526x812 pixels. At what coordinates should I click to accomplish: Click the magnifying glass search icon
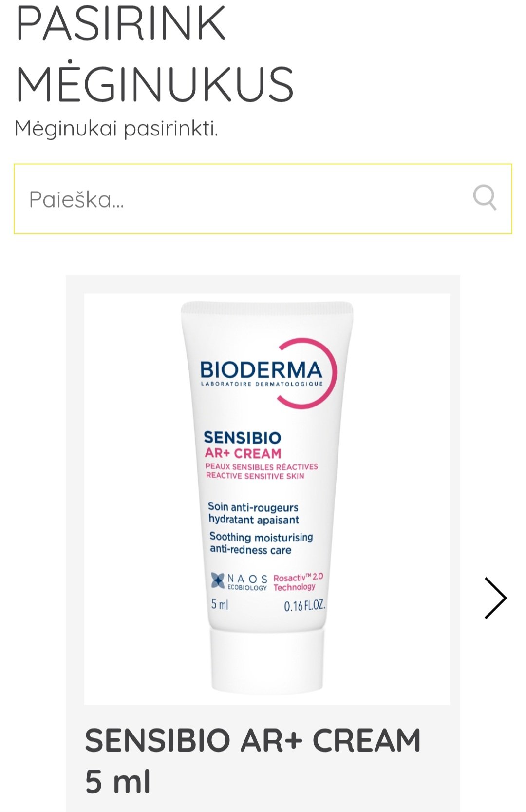[485, 197]
